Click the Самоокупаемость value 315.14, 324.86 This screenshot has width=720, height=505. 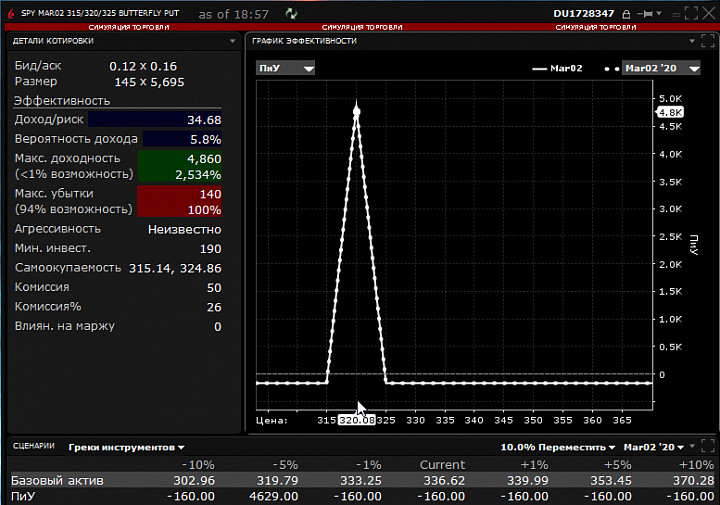click(x=175, y=268)
